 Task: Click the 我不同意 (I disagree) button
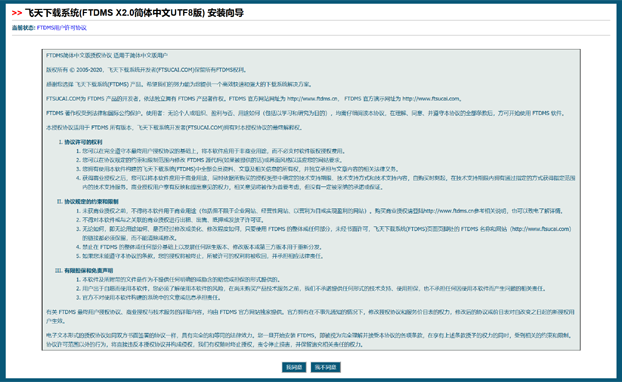pyautogui.click(x=325, y=367)
